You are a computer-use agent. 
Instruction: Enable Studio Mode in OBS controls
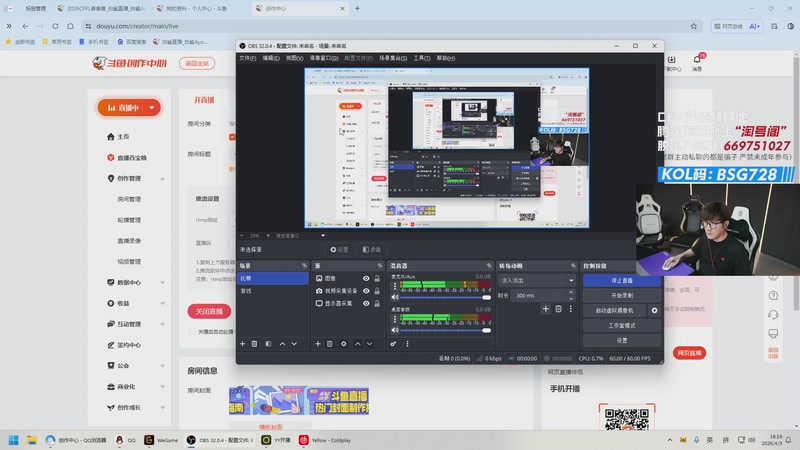click(622, 326)
